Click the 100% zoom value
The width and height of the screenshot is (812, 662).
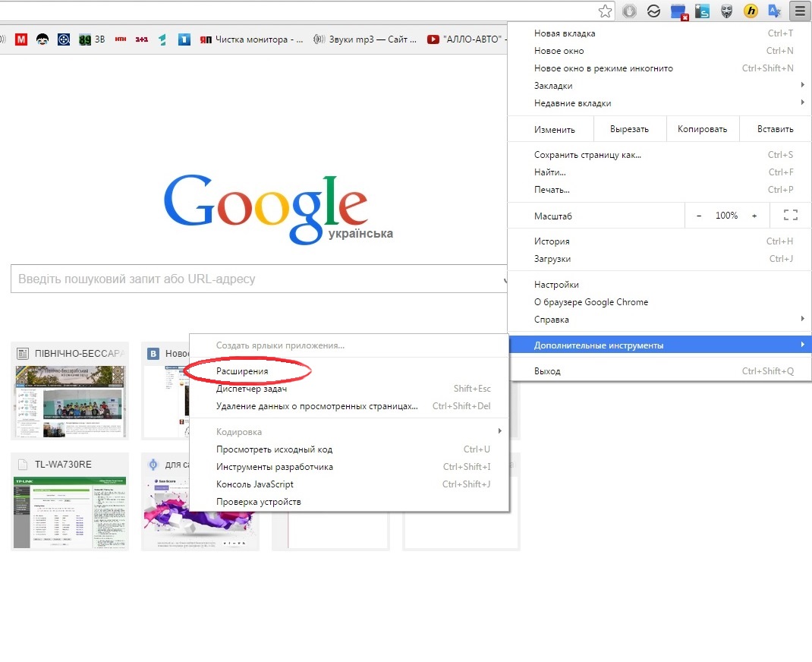(x=726, y=216)
